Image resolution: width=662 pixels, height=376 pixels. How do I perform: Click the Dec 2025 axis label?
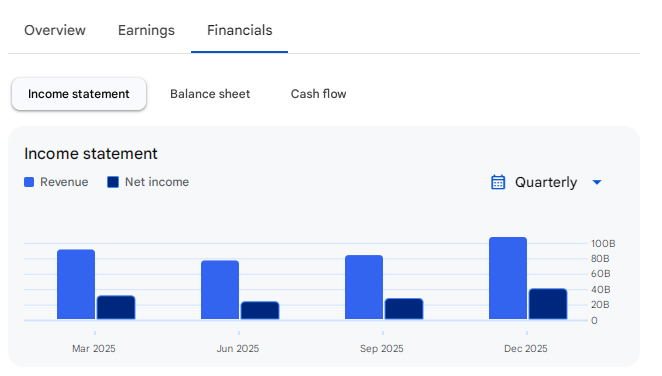pos(526,349)
